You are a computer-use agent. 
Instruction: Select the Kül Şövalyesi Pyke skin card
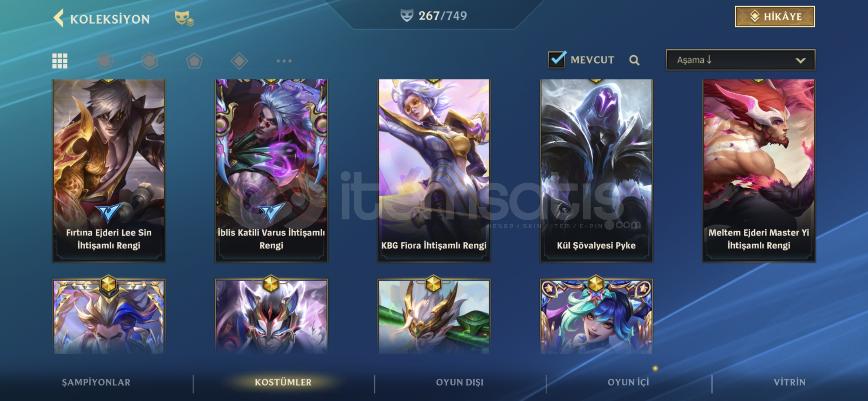coord(596,170)
